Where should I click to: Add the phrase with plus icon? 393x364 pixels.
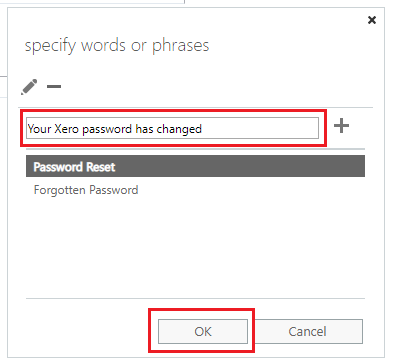point(342,126)
